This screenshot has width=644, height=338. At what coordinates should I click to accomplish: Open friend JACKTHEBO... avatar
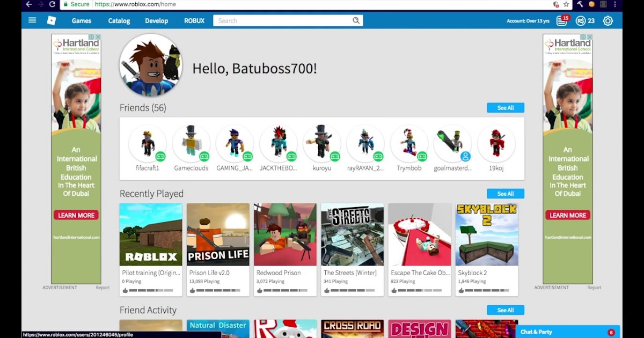[279, 144]
